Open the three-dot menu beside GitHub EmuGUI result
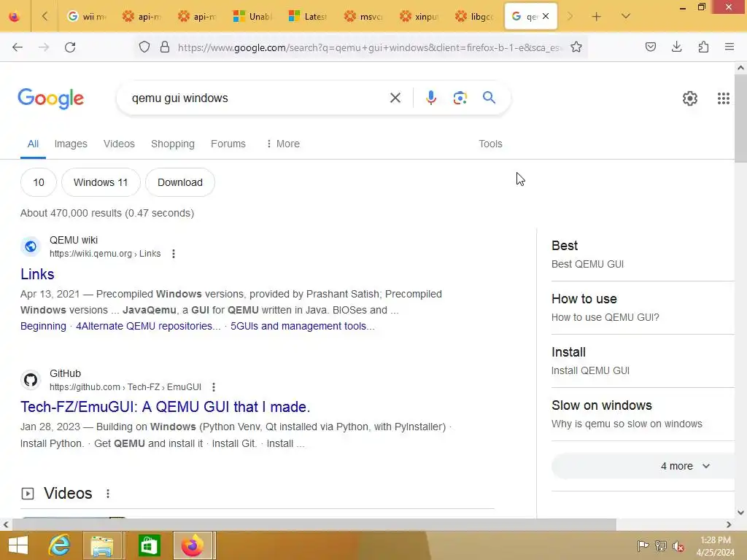The height and width of the screenshot is (560, 747). [214, 387]
